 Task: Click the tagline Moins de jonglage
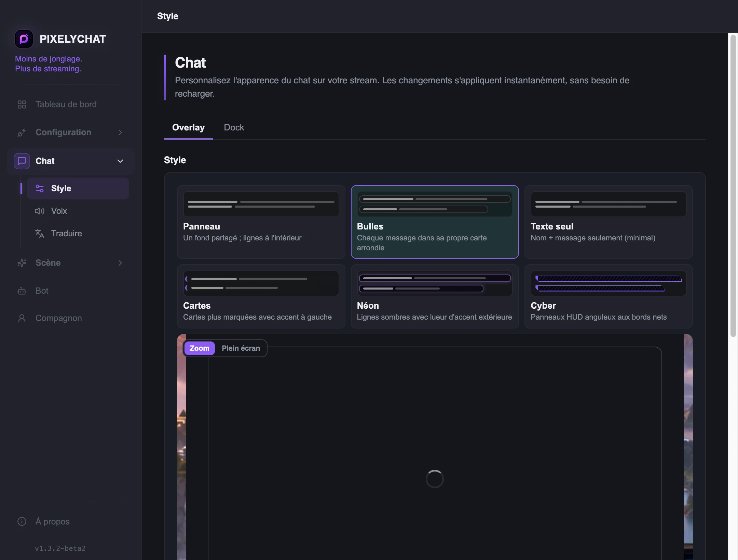49,59
